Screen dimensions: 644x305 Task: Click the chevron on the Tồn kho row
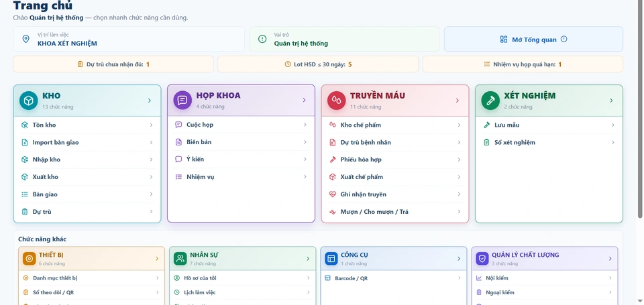151,125
